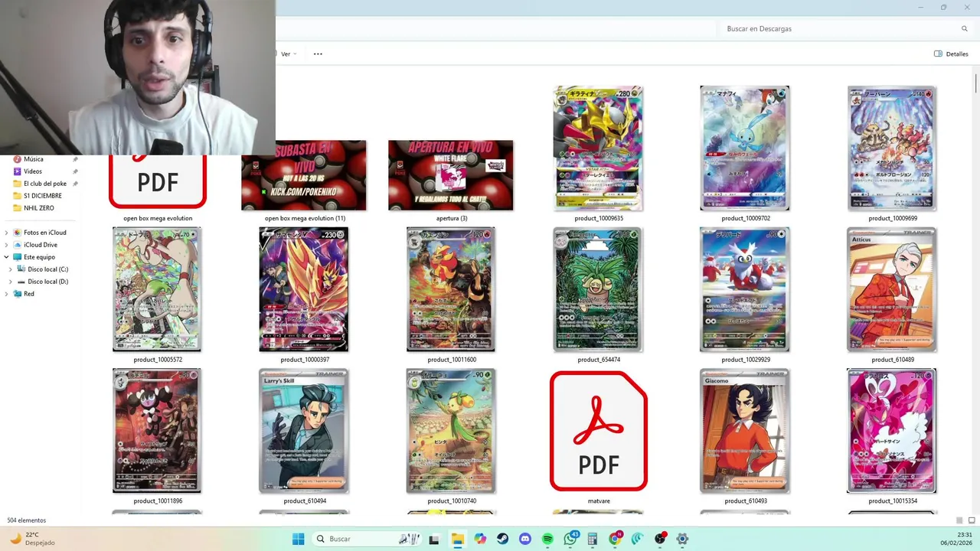Open Steam from the taskbar
Viewport: 980px width, 551px height.
click(x=502, y=539)
